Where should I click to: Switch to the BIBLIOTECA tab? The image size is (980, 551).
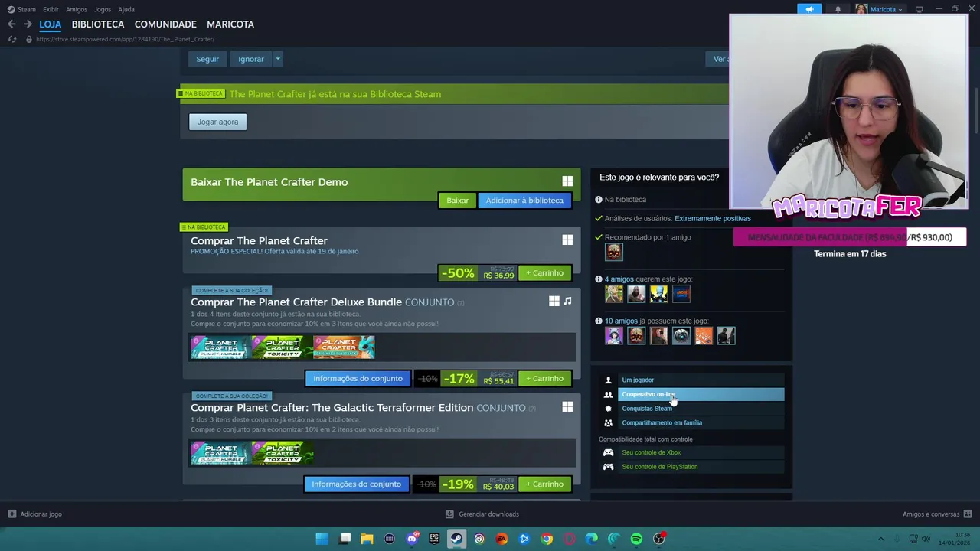98,24
